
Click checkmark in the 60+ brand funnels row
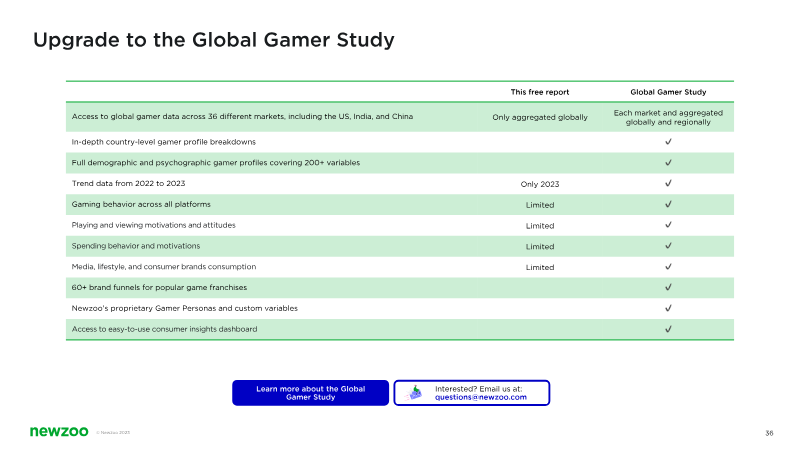(x=668, y=287)
